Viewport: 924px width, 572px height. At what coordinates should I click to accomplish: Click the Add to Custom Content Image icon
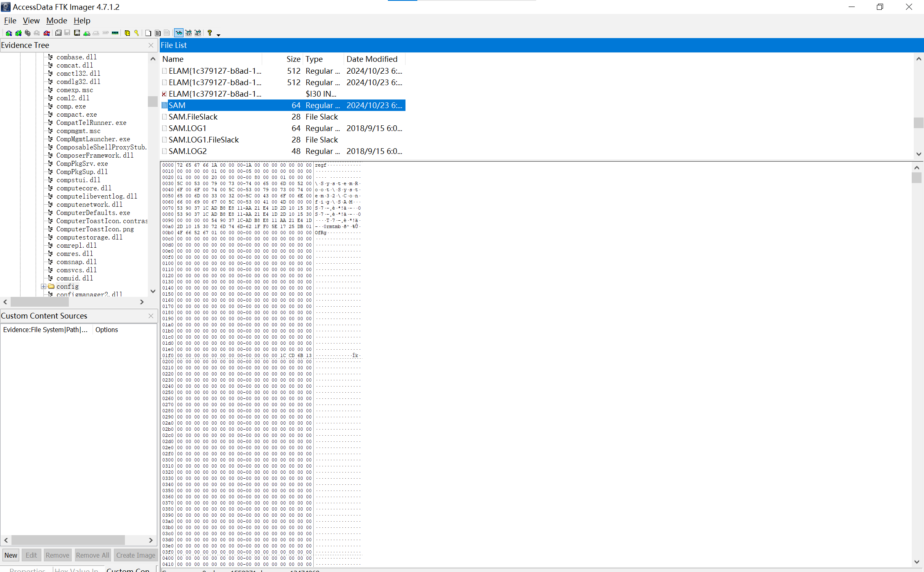(x=87, y=33)
